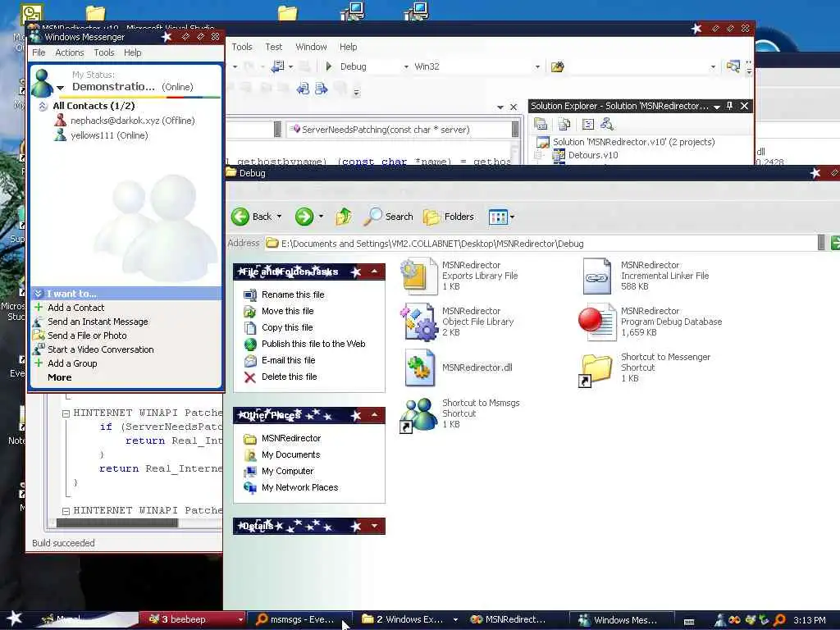Select Shortcut to Msmsgs icon
840x630 pixels.
418,415
